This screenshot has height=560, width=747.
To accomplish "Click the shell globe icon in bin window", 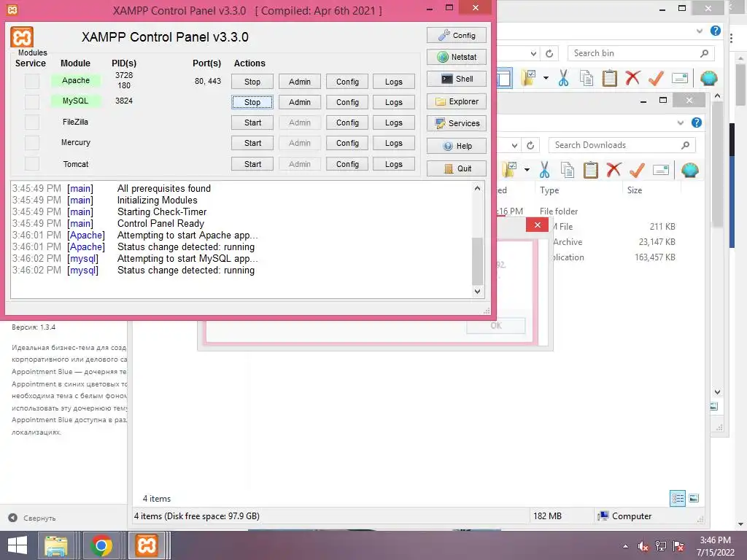I will pyautogui.click(x=709, y=78).
